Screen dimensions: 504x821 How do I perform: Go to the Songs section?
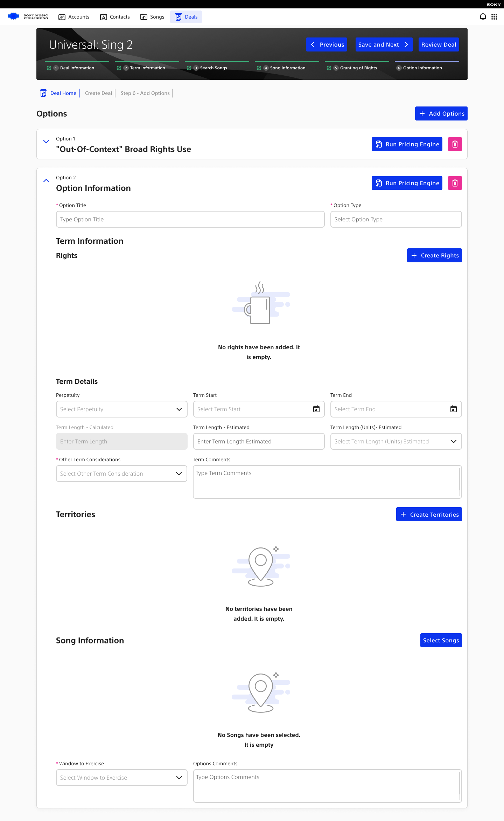(x=152, y=17)
